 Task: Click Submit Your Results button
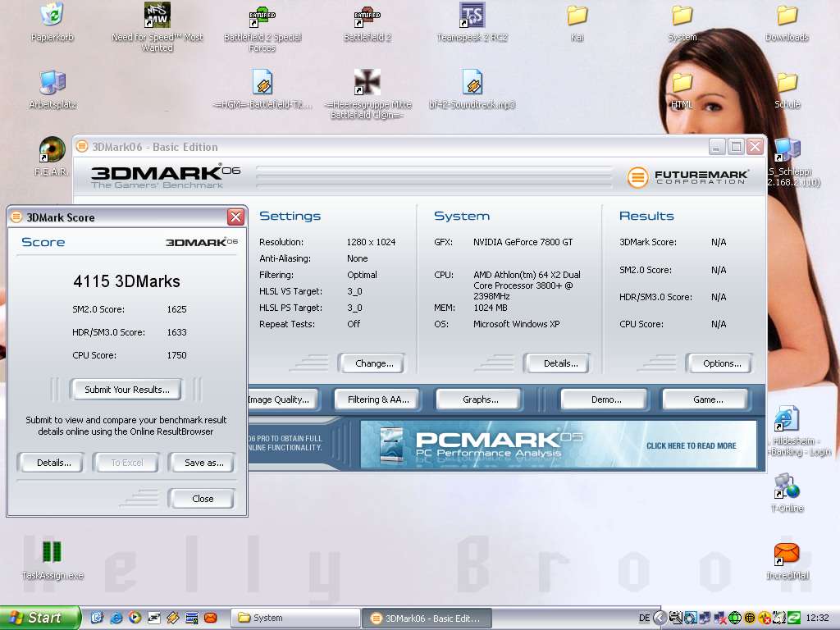pos(126,390)
